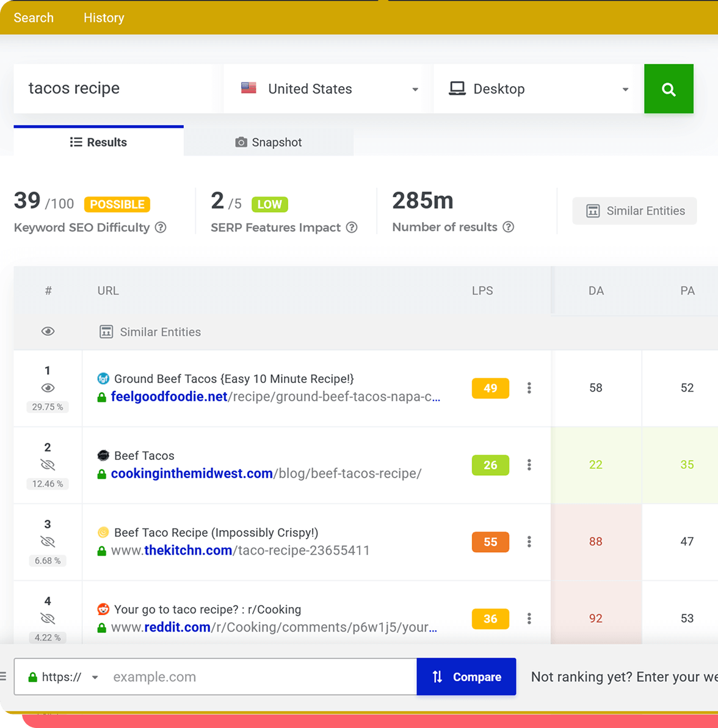718x728 pixels.
Task: Click the 6.68 % CTR badge
Action: click(x=48, y=561)
